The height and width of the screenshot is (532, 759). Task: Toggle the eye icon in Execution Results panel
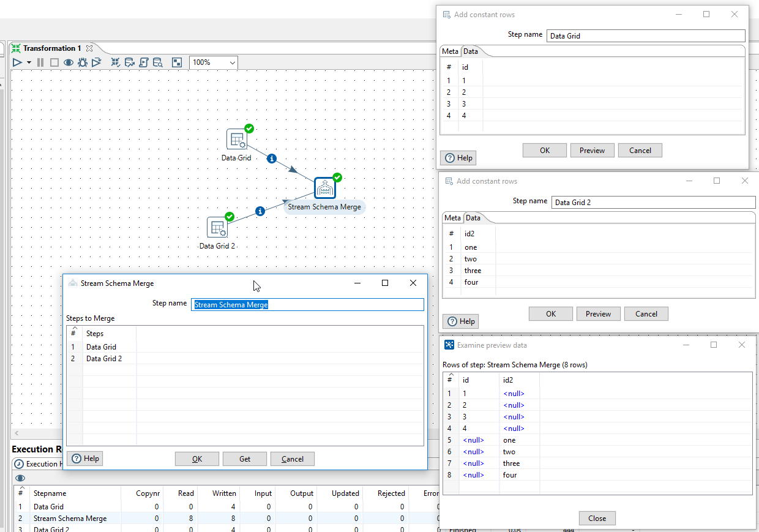[x=20, y=478]
